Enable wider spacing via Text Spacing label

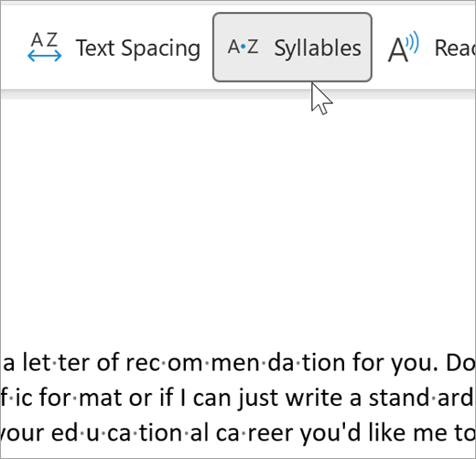tap(138, 48)
